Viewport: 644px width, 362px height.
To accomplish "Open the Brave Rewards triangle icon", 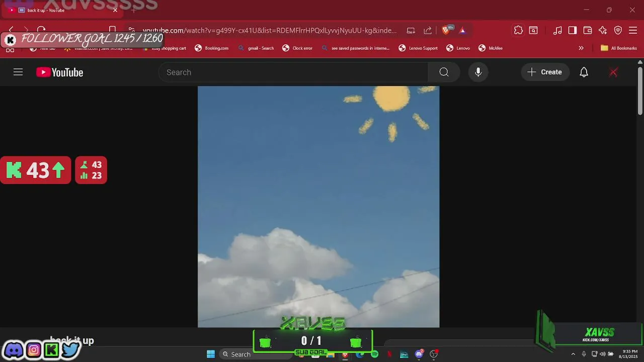I will [x=462, y=30].
